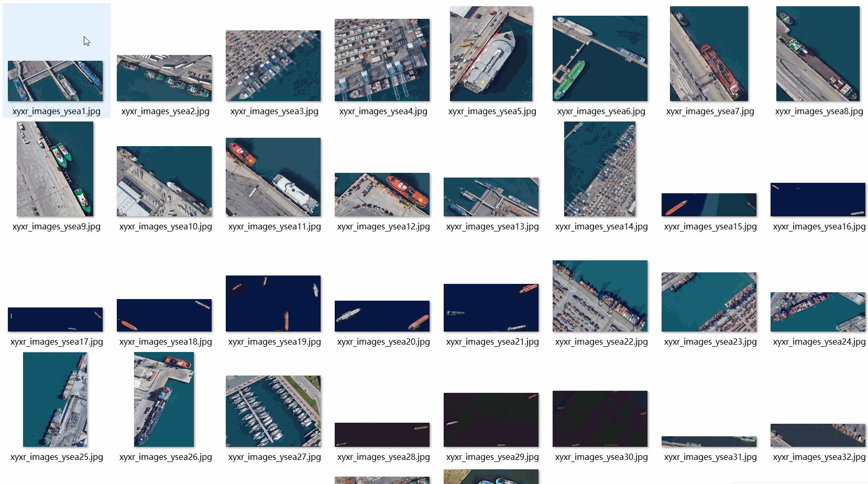Select the marina image xyxr_images_ysea27.jpg
This screenshot has width=868, height=484.
pos(273,411)
